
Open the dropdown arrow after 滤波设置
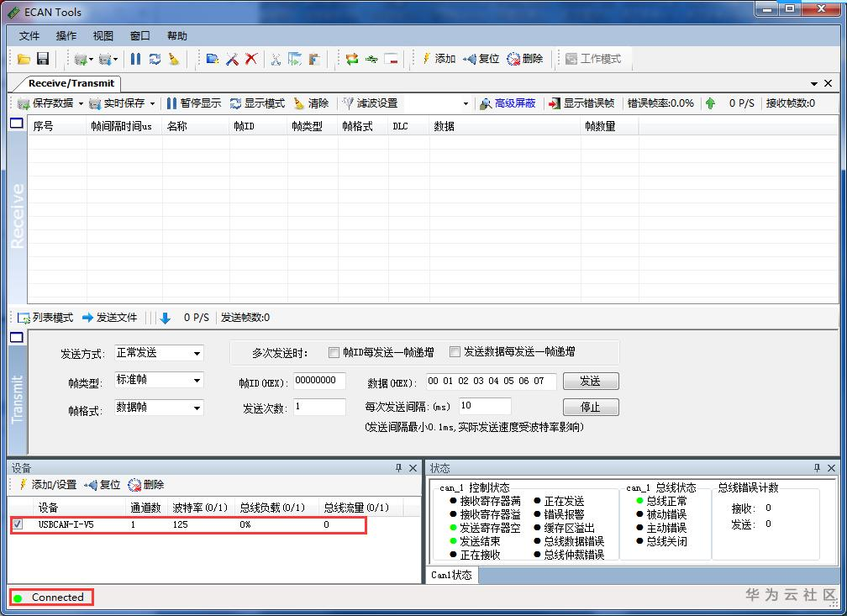click(466, 103)
